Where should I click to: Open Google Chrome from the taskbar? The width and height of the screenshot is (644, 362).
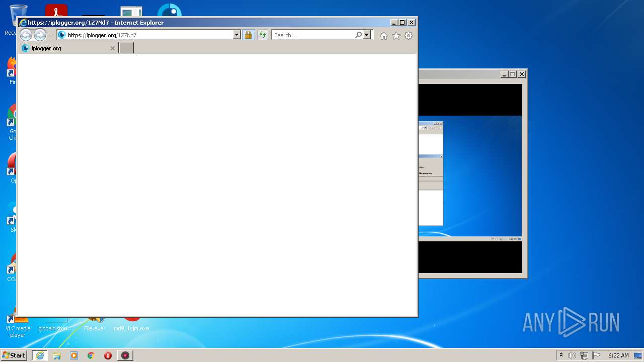[91, 355]
